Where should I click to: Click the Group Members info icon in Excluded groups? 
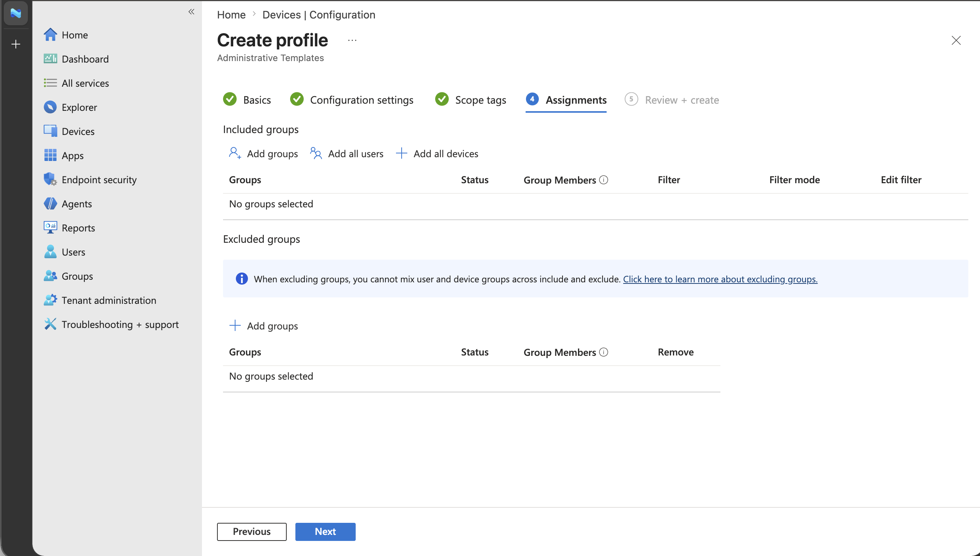coord(603,352)
